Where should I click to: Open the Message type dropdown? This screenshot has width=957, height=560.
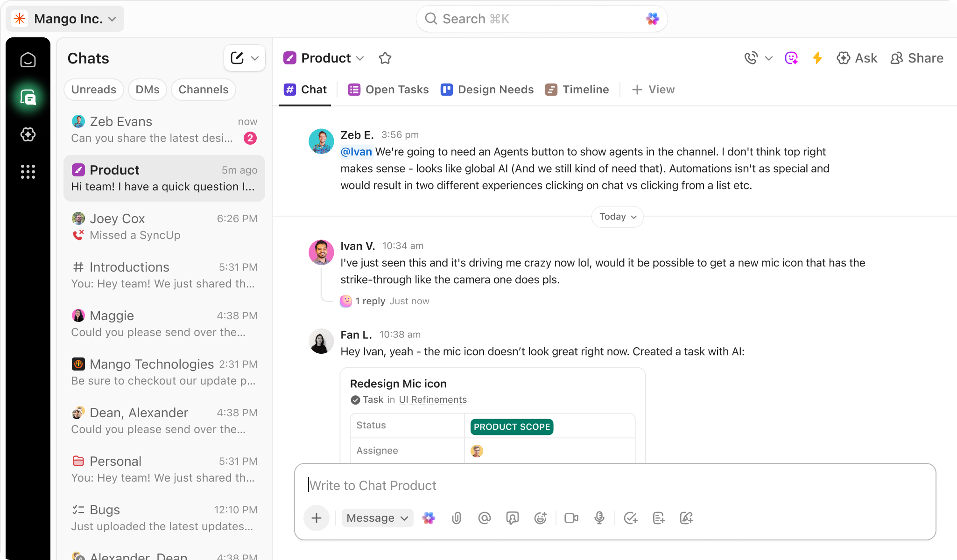377,518
